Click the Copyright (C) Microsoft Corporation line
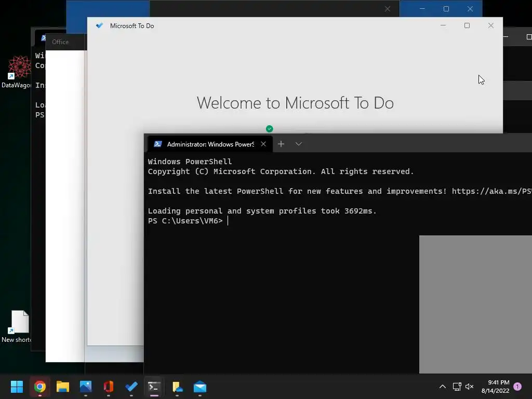532x399 pixels. (281, 171)
